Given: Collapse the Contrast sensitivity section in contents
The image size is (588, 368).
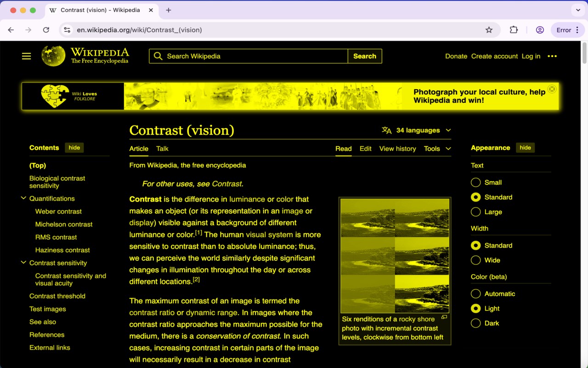Looking at the screenshot, I should [23, 263].
